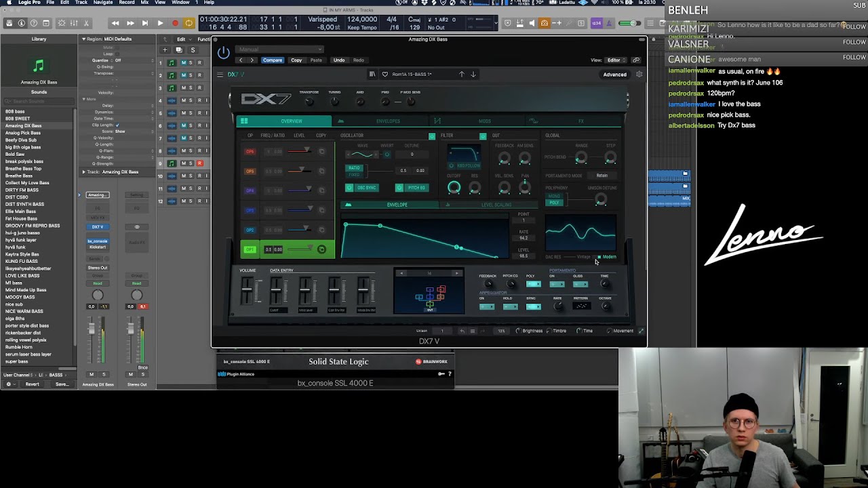
Task: Click OP1 copy icon
Action: tap(321, 249)
